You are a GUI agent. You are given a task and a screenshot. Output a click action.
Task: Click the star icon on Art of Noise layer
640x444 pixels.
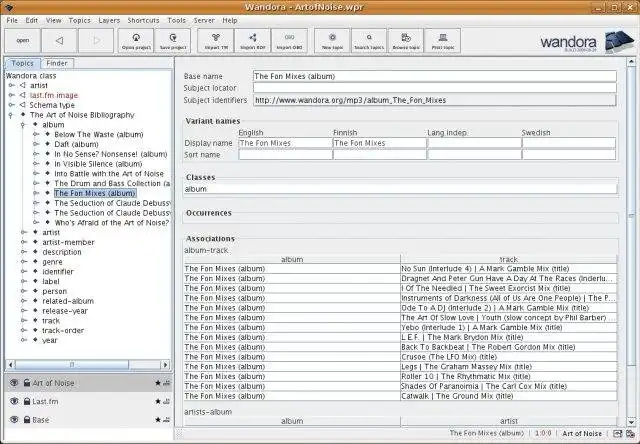point(158,383)
